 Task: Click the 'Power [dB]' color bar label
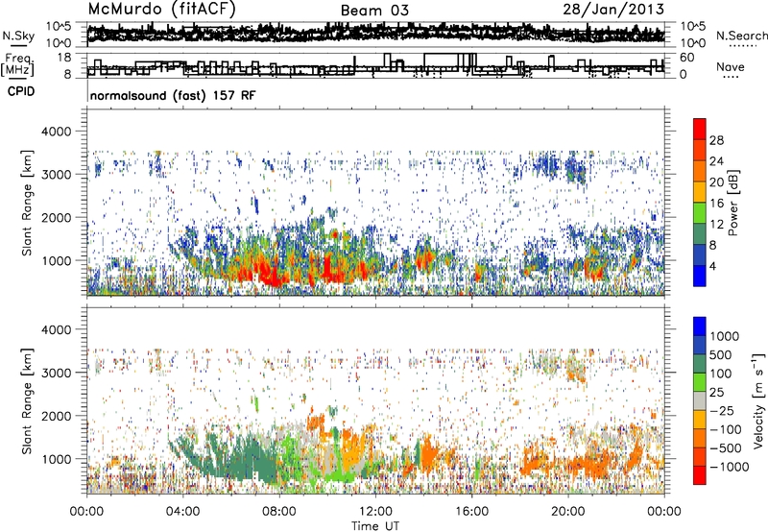tap(733, 203)
